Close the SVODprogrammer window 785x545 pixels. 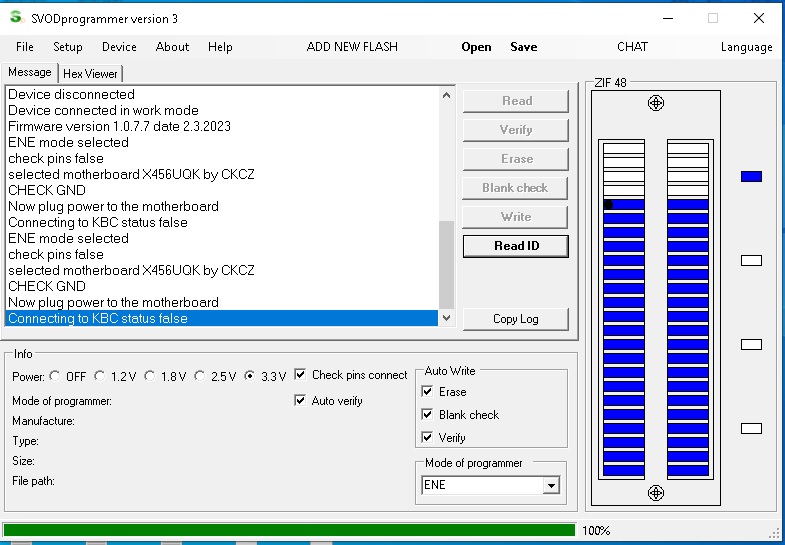click(758, 19)
